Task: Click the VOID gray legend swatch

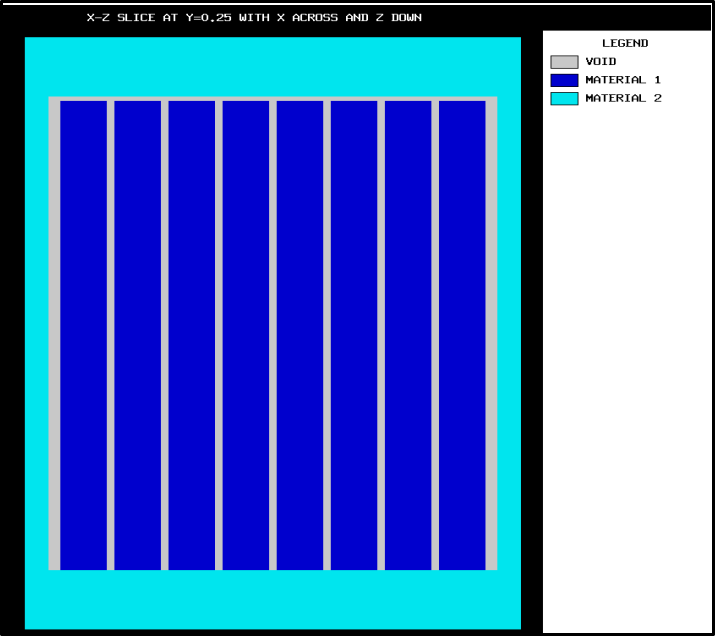Action: [564, 62]
